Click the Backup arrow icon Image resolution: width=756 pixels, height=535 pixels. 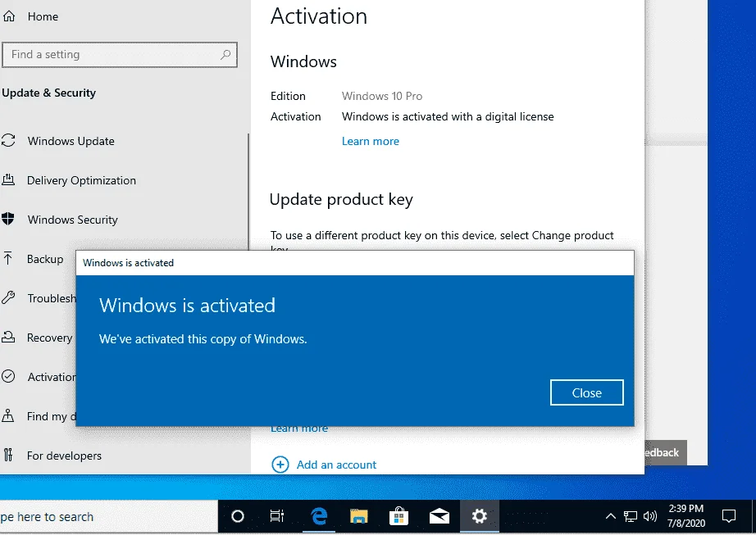(x=7, y=259)
